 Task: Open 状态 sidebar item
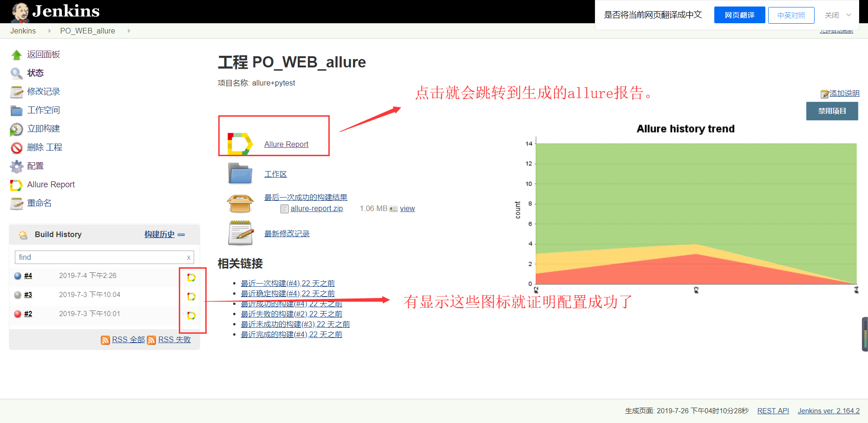(x=35, y=73)
